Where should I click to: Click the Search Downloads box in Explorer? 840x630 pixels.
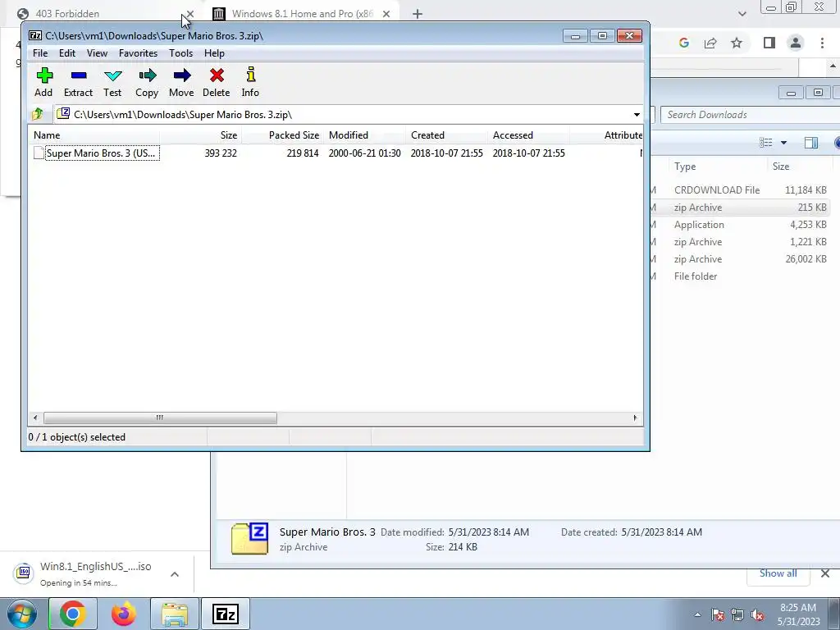[x=750, y=115]
